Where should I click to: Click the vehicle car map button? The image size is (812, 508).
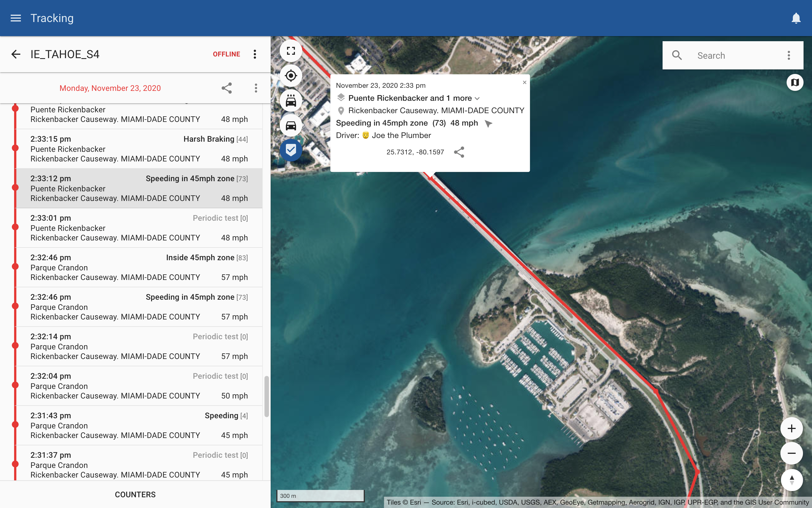click(291, 125)
